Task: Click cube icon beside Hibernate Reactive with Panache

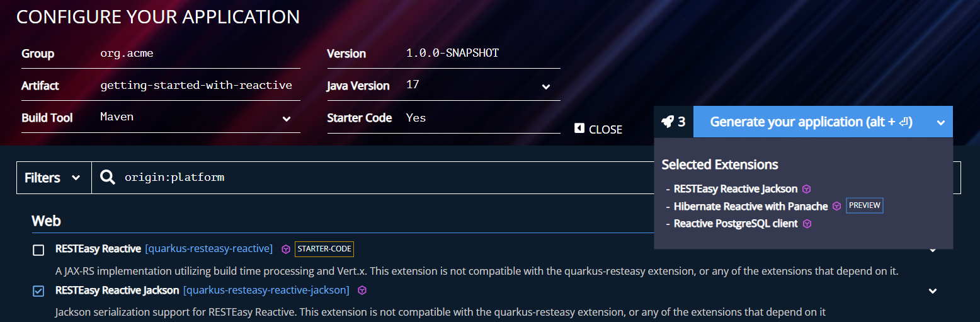Action: coord(836,206)
